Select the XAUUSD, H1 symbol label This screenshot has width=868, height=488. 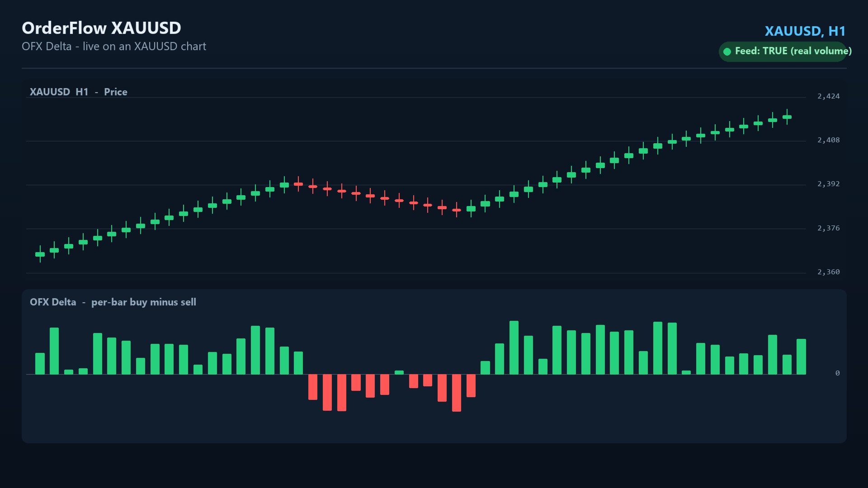click(x=805, y=31)
